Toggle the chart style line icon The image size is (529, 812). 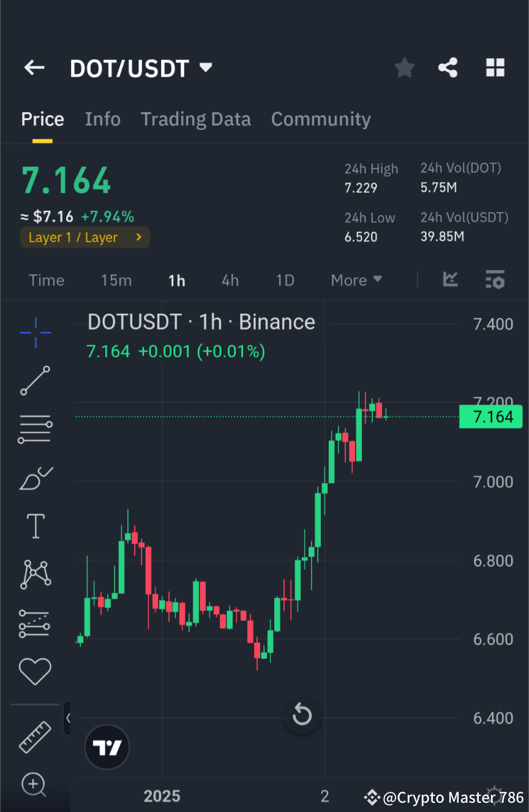click(451, 280)
